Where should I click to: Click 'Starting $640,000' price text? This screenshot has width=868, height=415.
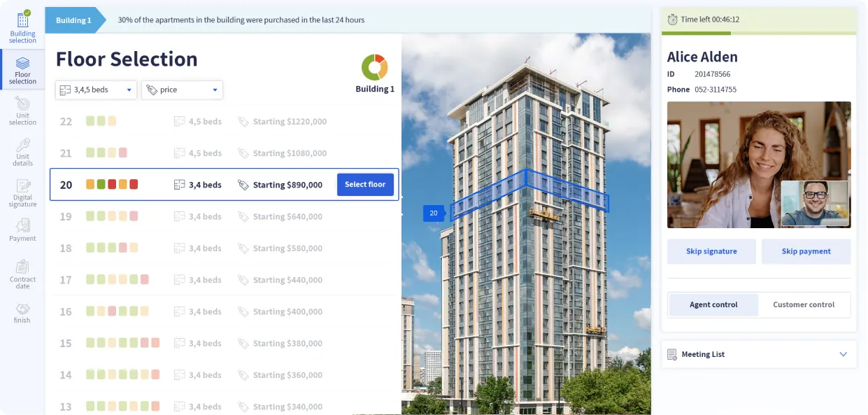tap(287, 217)
